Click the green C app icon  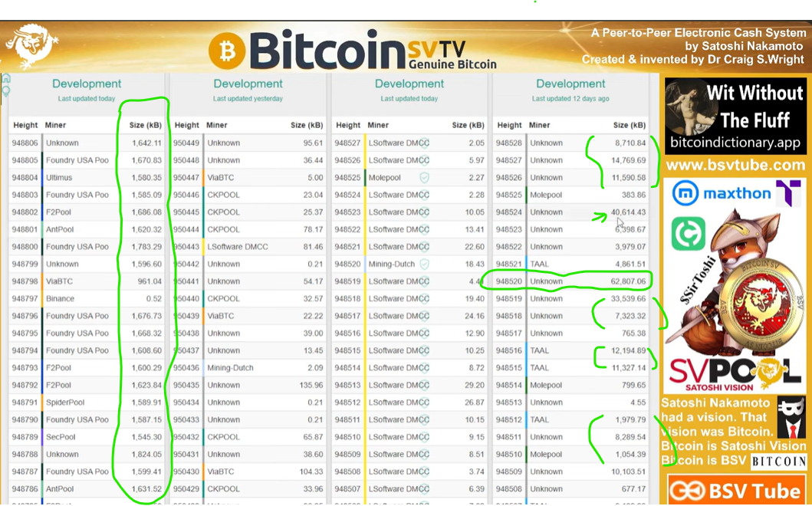[x=689, y=234]
